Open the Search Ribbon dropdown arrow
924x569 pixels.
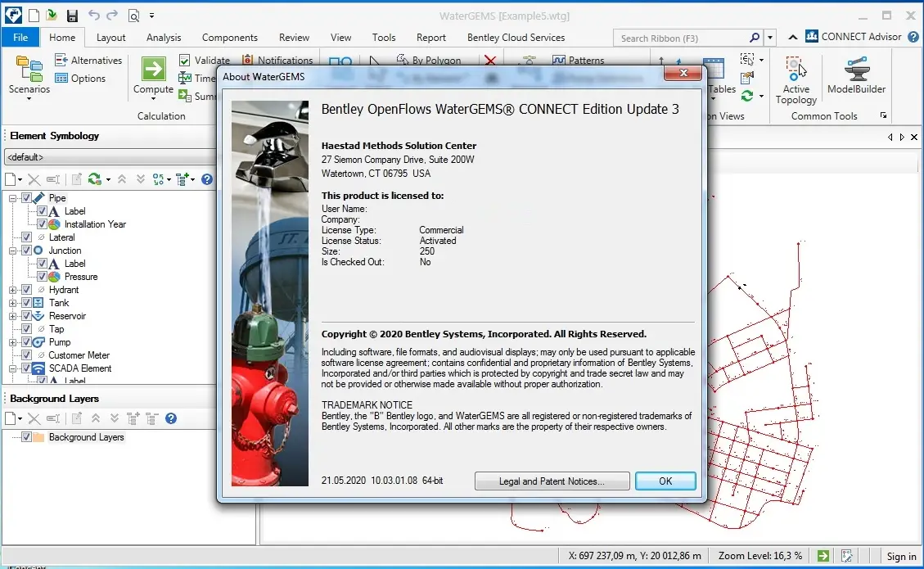click(769, 38)
